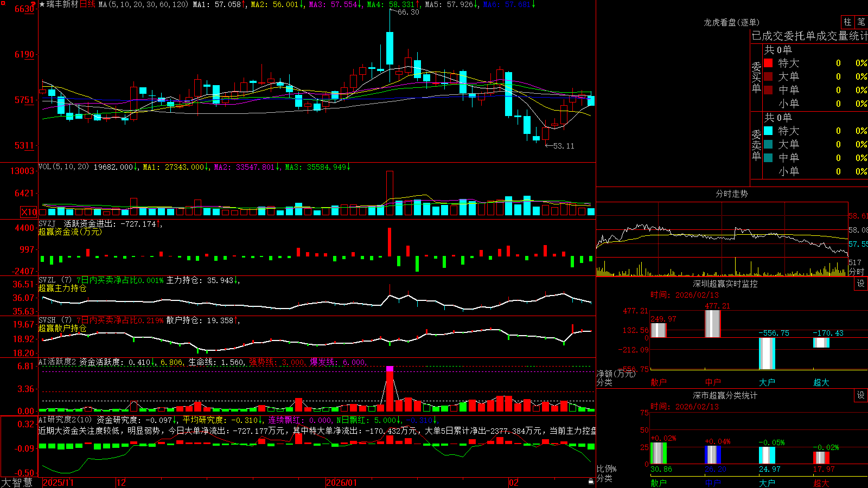Open the AI活跃度2 indicator label
Viewport: 868px width, 488px height.
click(x=58, y=362)
